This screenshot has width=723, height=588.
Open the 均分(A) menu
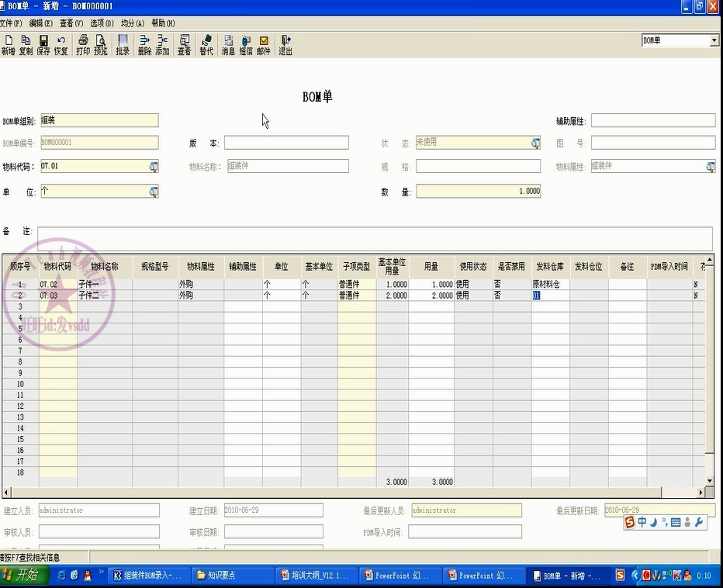pyautogui.click(x=133, y=23)
